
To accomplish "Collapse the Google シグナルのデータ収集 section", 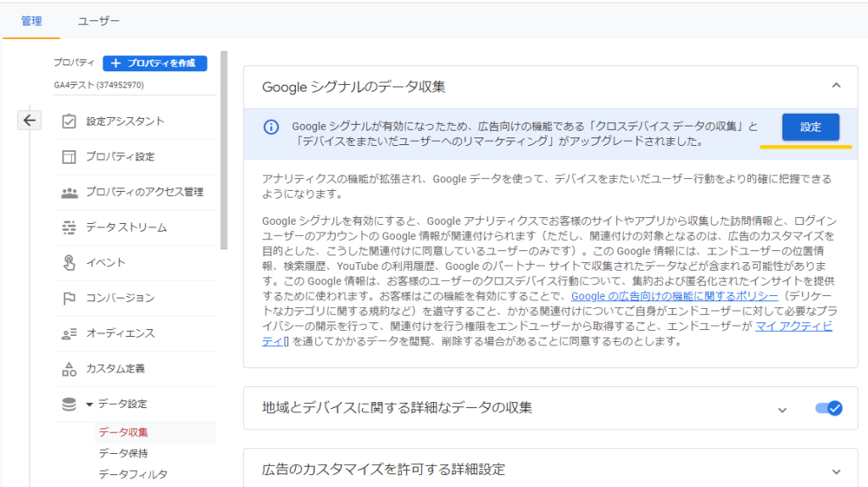I will pyautogui.click(x=836, y=86).
